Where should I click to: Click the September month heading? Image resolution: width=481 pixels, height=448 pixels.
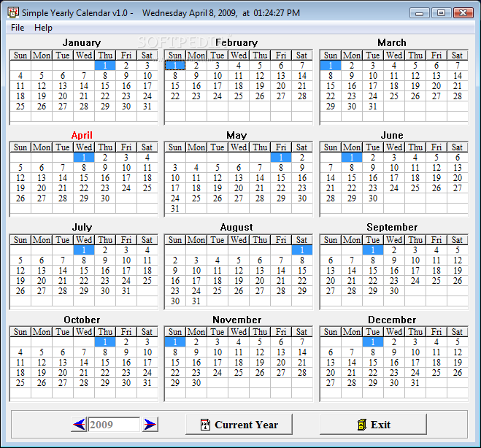(392, 227)
